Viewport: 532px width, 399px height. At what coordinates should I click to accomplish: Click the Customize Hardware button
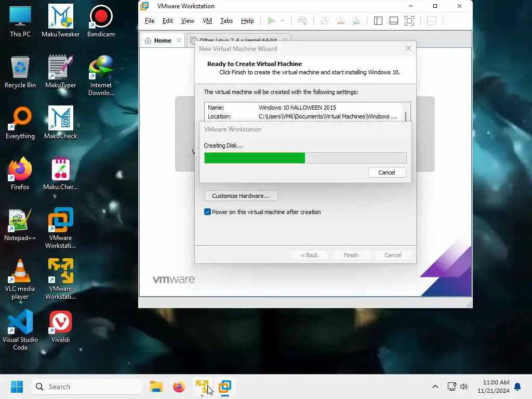point(241,196)
